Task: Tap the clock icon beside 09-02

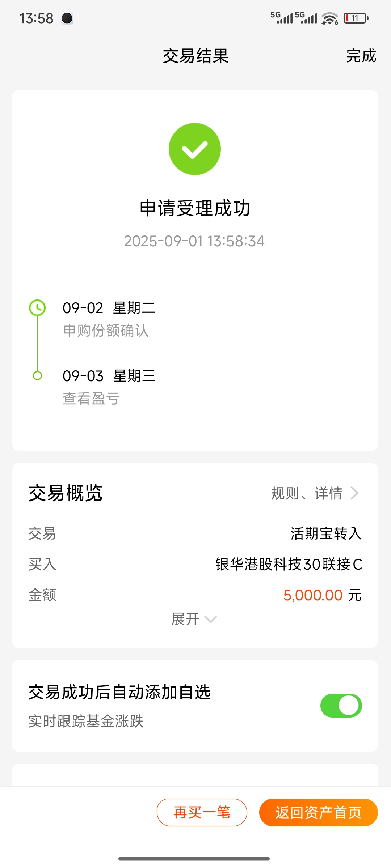Action: tap(37, 308)
